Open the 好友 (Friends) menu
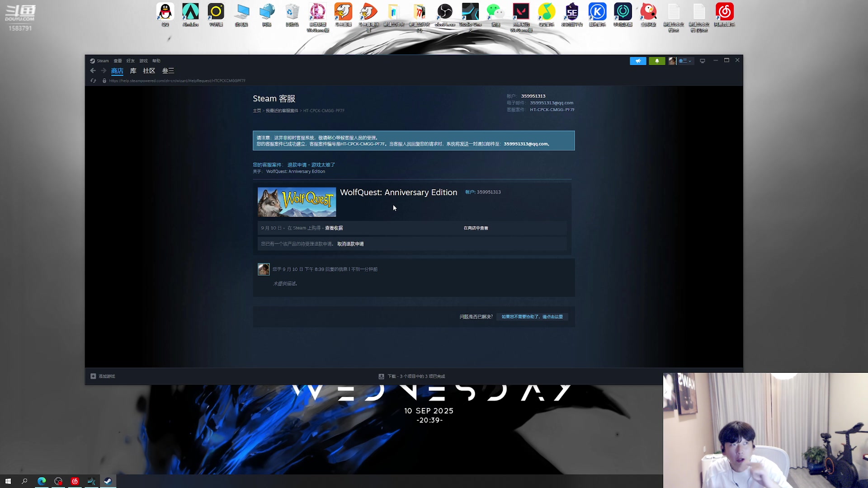Image resolution: width=868 pixels, height=488 pixels. 131,61
